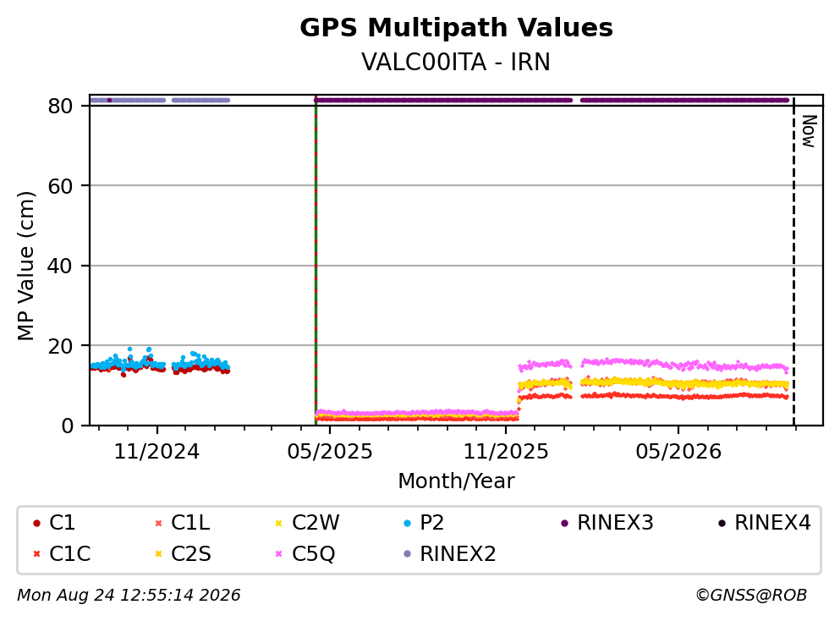The image size is (840, 621).
Task: Click the MP Value (cm) axis label
Action: (x=25, y=266)
